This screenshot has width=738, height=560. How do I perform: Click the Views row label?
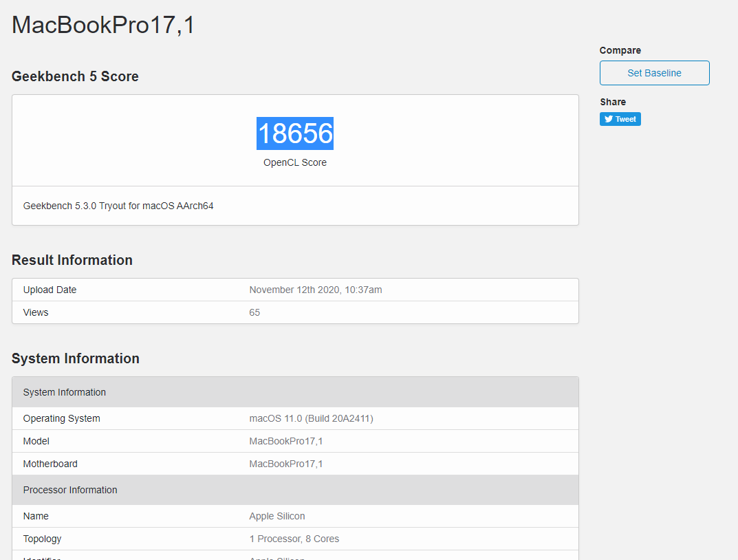click(x=36, y=312)
